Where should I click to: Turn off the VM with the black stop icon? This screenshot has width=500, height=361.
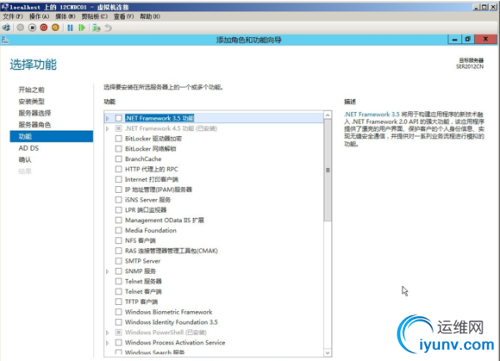[x=32, y=28]
